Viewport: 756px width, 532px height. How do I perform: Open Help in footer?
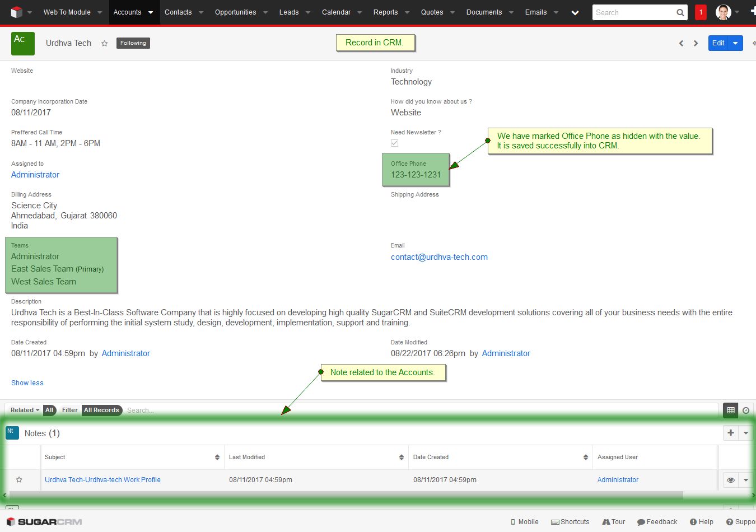pyautogui.click(x=702, y=522)
